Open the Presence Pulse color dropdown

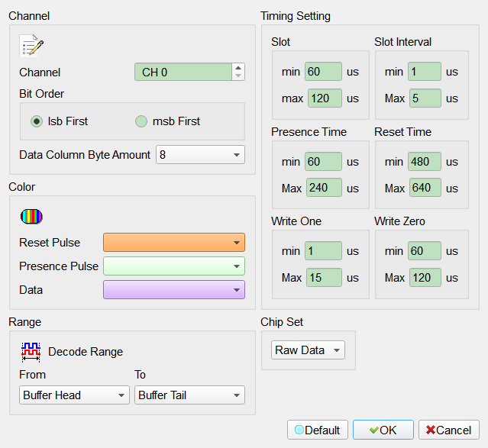[x=174, y=266]
